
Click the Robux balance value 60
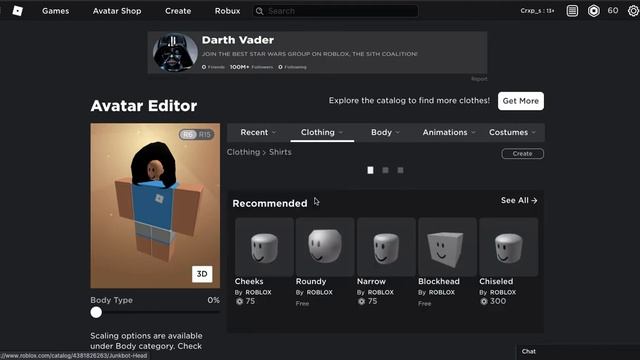613,11
